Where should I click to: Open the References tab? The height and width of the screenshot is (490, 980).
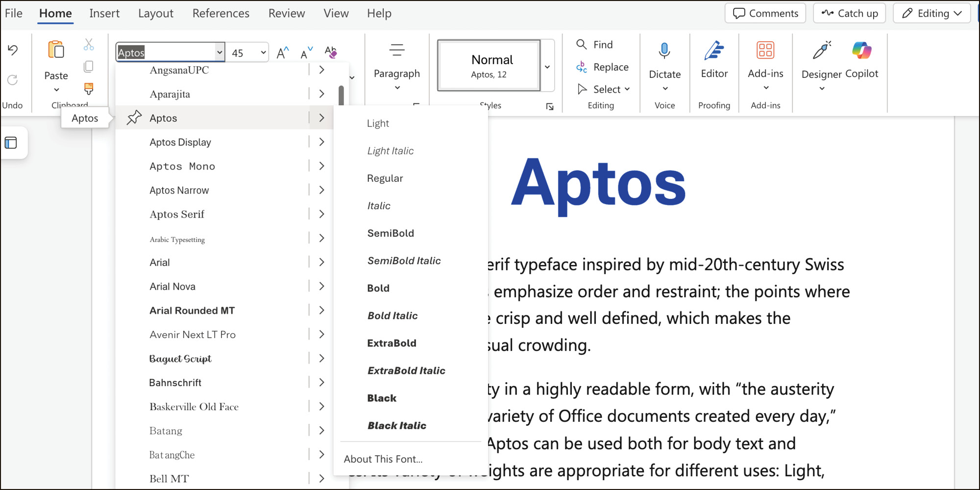click(x=221, y=13)
